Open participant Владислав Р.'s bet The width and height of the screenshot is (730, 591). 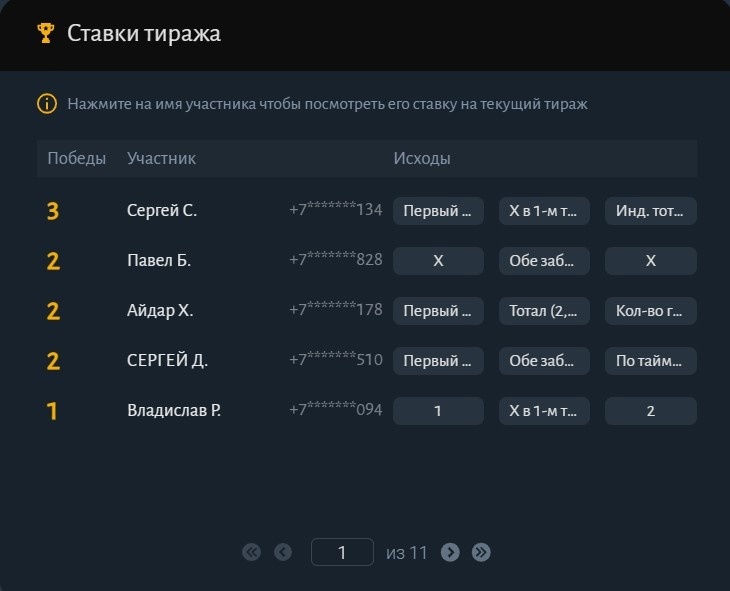[174, 410]
